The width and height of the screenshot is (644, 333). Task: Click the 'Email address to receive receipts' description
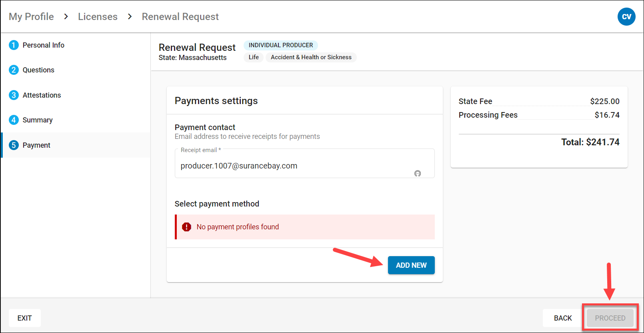point(247,136)
